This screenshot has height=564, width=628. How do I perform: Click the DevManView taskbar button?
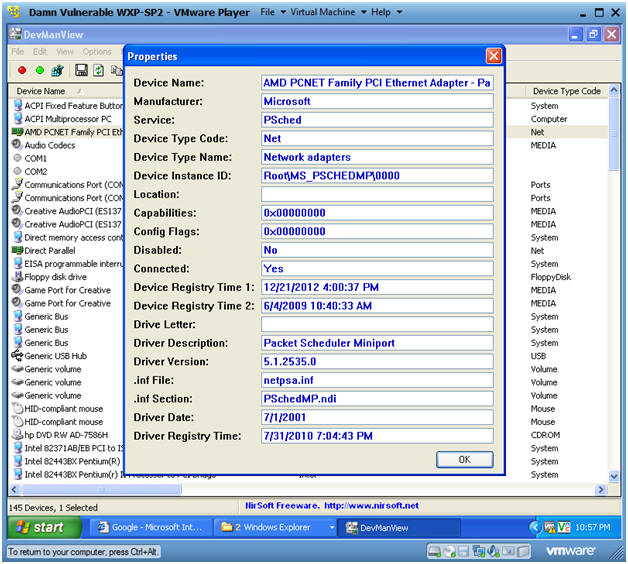(399, 527)
